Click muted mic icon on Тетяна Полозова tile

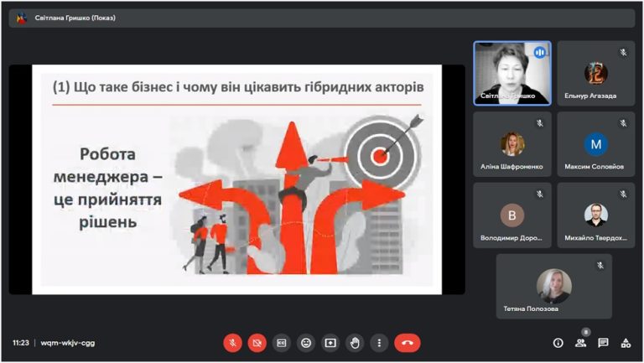pyautogui.click(x=600, y=266)
